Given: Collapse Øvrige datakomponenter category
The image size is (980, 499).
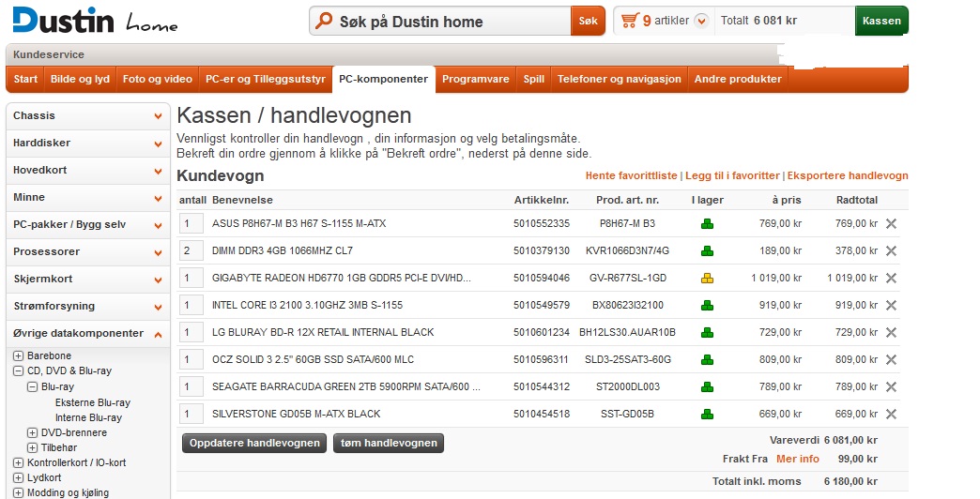Looking at the screenshot, I should click(x=158, y=334).
